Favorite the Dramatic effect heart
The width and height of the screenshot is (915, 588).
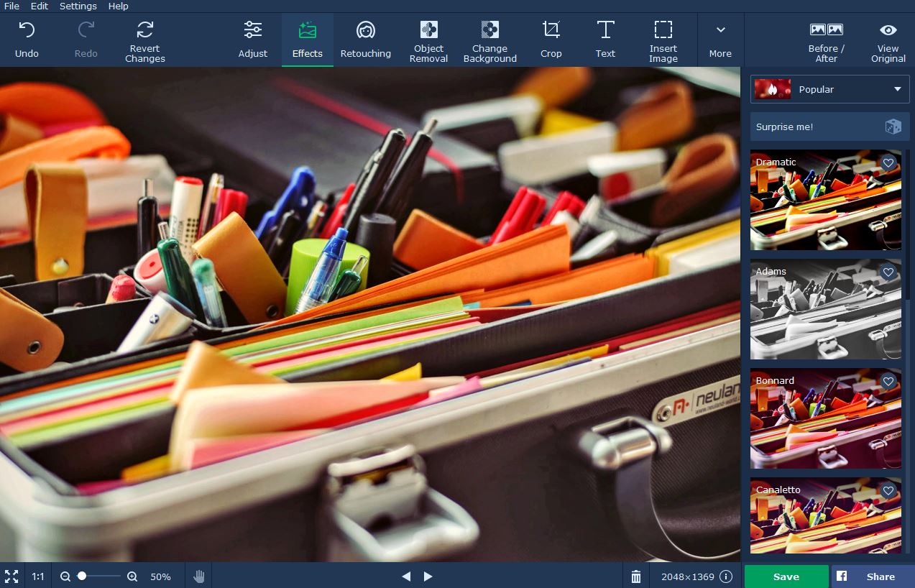pyautogui.click(x=888, y=163)
